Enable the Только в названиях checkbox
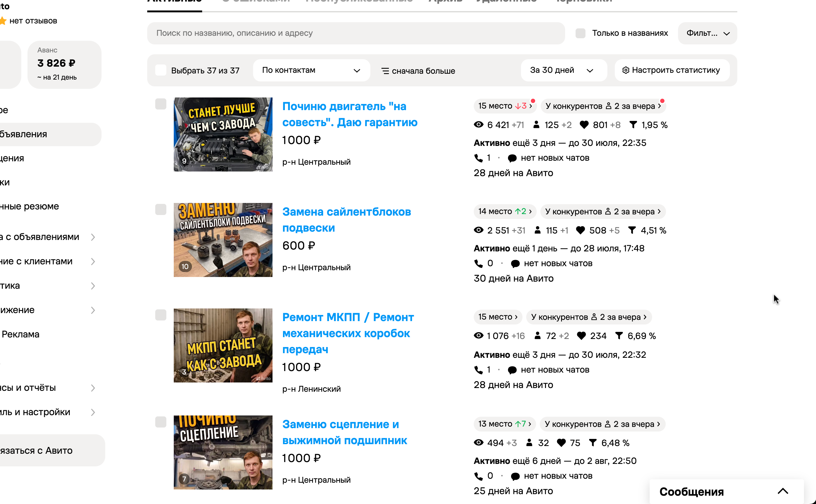The width and height of the screenshot is (816, 504). tap(580, 33)
